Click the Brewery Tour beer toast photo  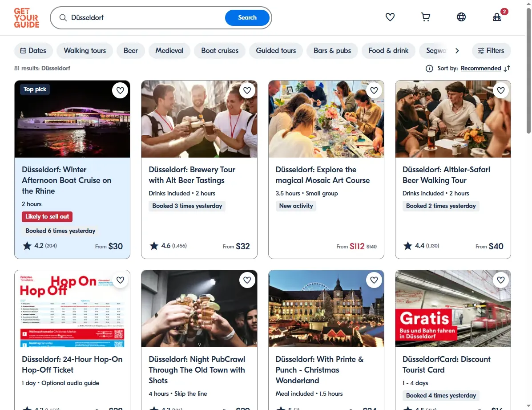coord(199,119)
